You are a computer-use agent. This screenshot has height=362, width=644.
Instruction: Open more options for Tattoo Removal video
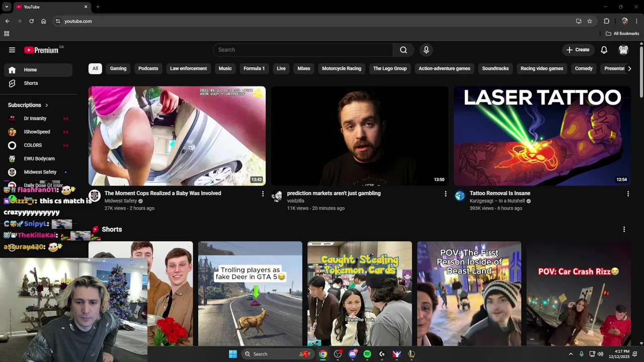pyautogui.click(x=628, y=194)
